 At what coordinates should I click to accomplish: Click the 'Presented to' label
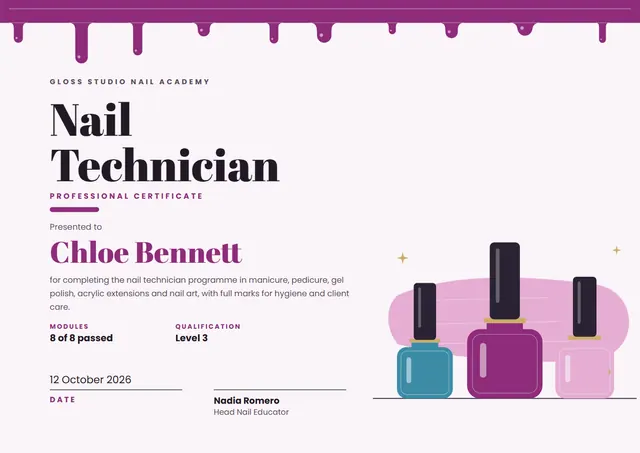coord(76,227)
